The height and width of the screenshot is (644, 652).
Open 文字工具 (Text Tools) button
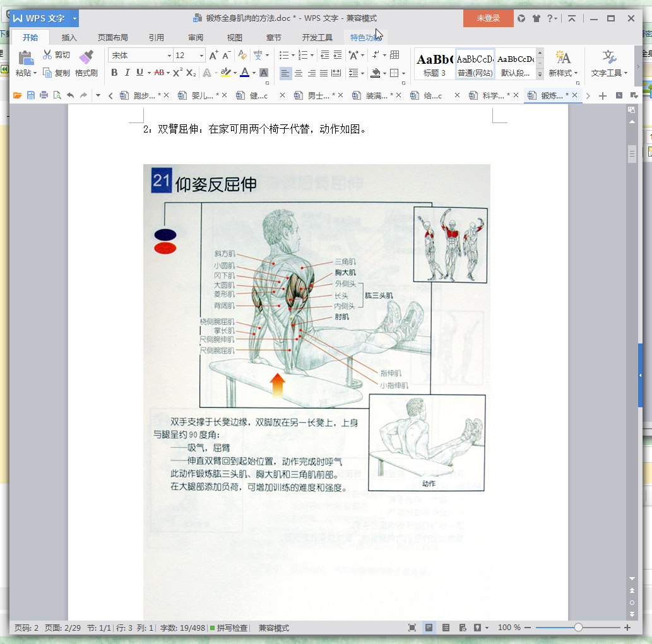coord(609,64)
